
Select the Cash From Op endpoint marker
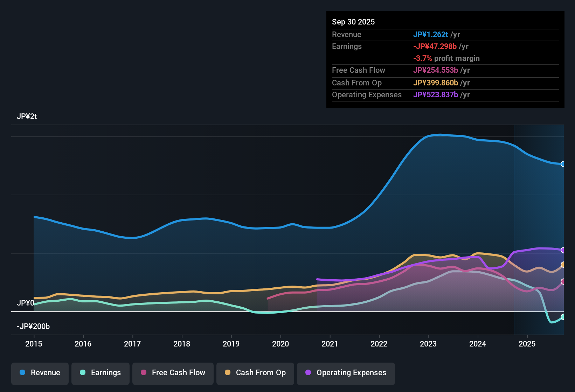point(563,265)
